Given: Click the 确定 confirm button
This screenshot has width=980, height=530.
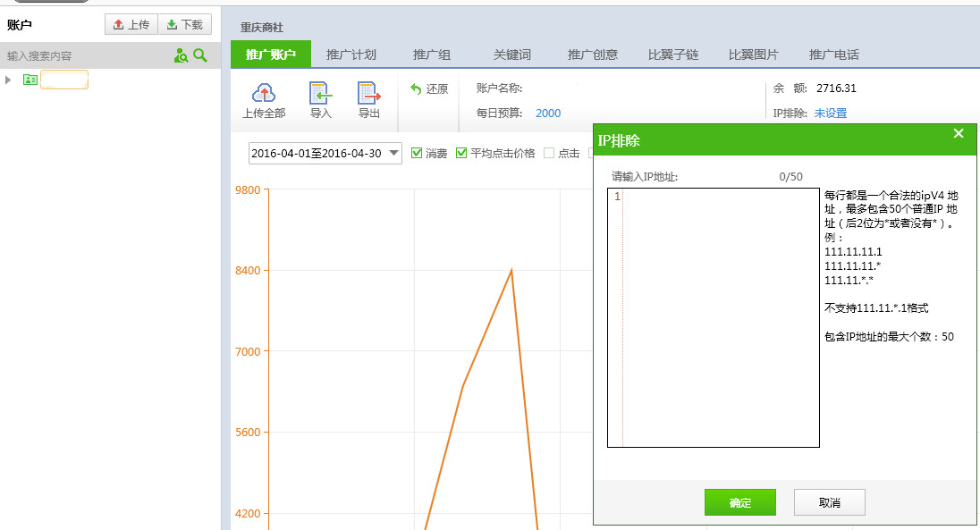Looking at the screenshot, I should coord(739,501).
